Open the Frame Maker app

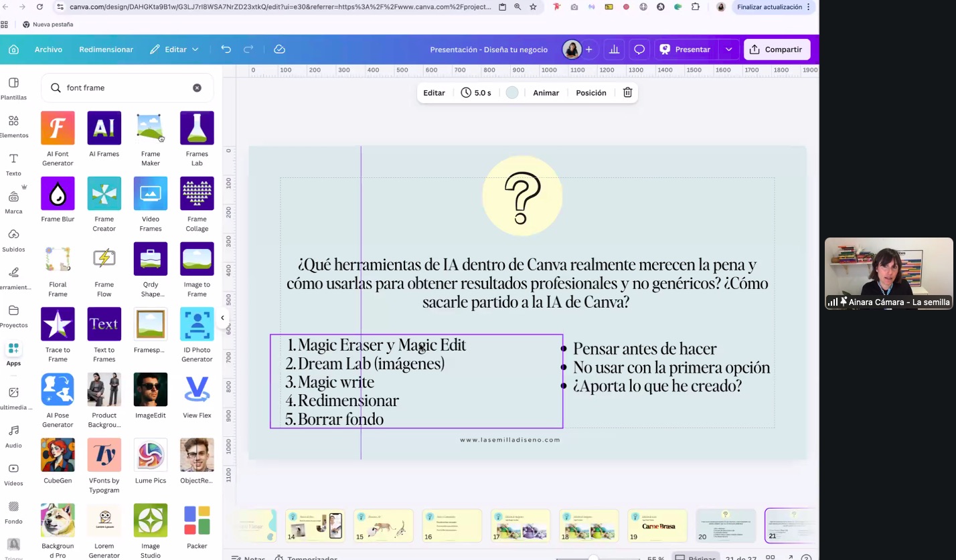(x=151, y=128)
